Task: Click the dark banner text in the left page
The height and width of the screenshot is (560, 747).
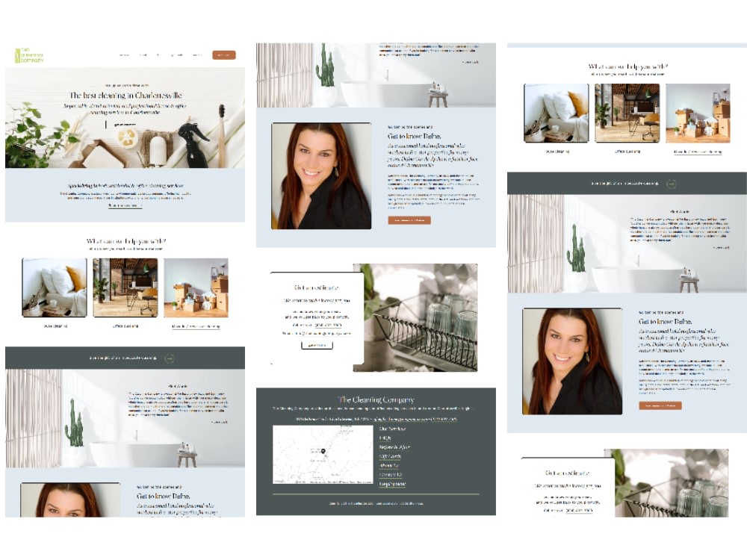Action: pos(123,358)
